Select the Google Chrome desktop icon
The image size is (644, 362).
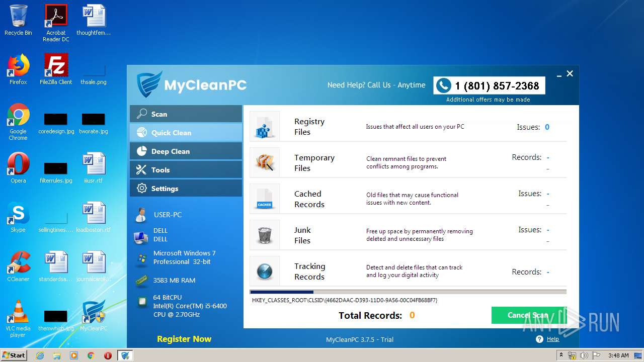18,122
